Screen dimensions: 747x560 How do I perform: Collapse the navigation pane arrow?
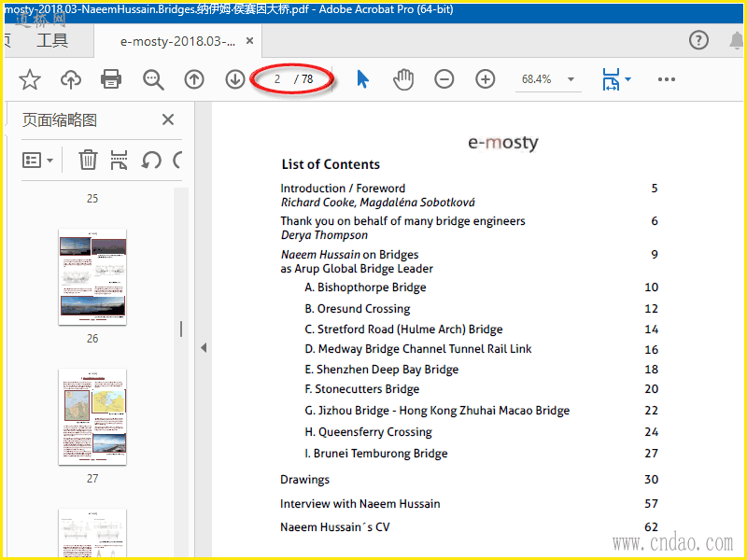(204, 347)
